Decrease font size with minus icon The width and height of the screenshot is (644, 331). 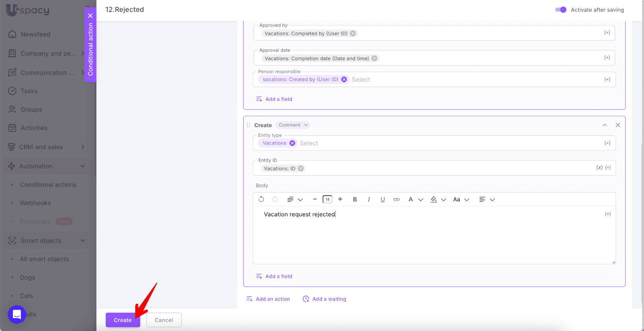point(315,199)
